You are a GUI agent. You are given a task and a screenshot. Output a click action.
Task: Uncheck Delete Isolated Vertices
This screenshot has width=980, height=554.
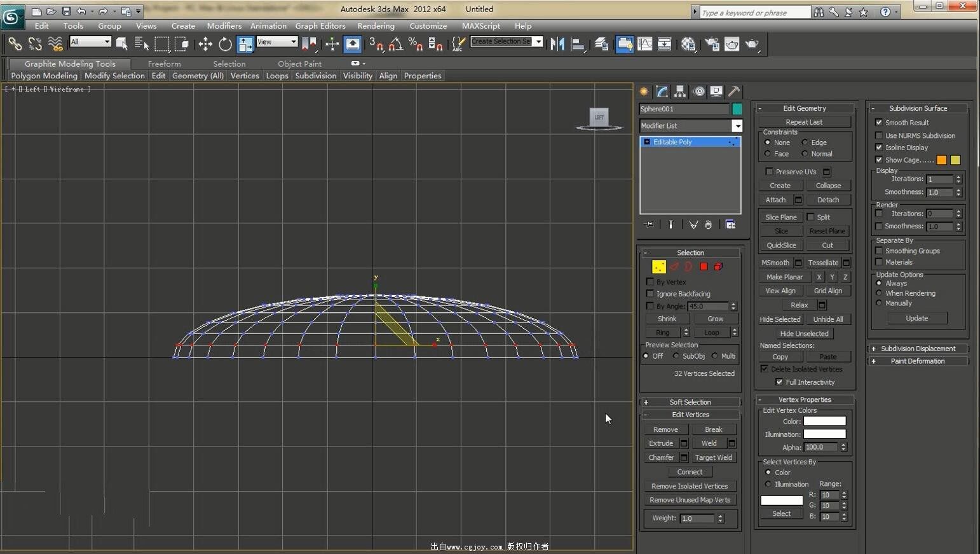tap(765, 369)
